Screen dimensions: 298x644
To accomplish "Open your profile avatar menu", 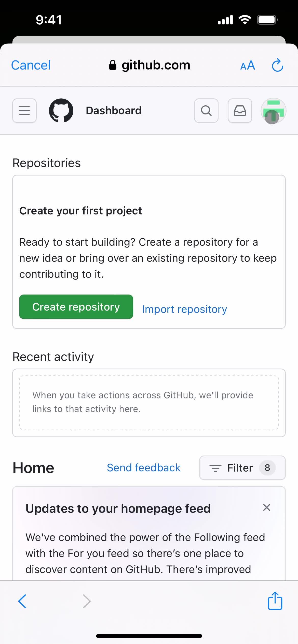I will [x=273, y=111].
